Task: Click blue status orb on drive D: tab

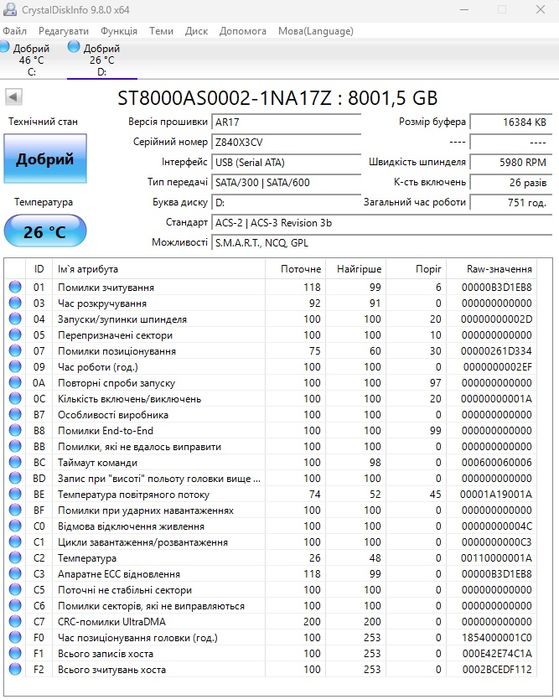Action: [74, 46]
